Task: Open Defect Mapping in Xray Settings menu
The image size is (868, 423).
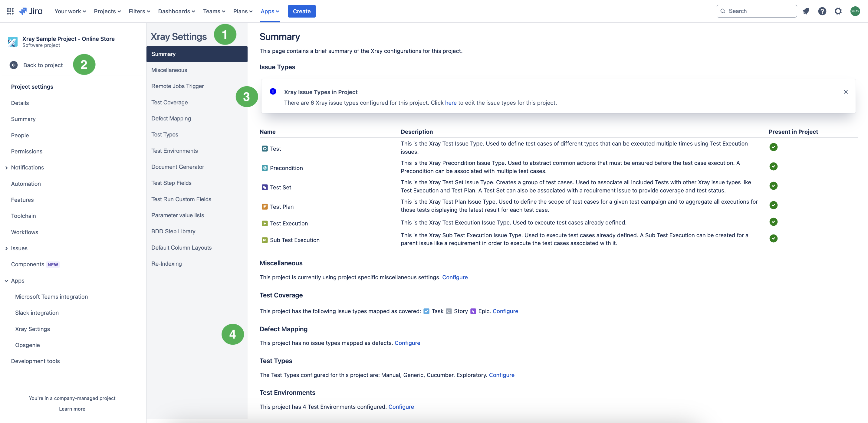Action: click(x=197, y=118)
